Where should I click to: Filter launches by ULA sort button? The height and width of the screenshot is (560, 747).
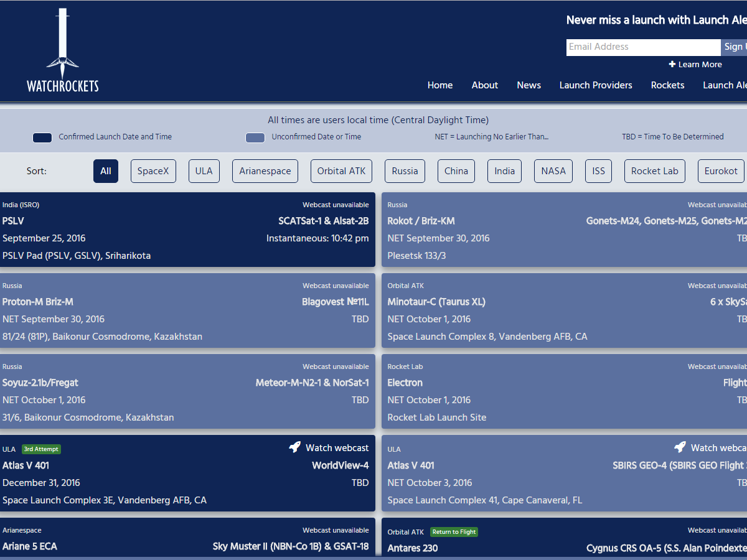(x=204, y=171)
